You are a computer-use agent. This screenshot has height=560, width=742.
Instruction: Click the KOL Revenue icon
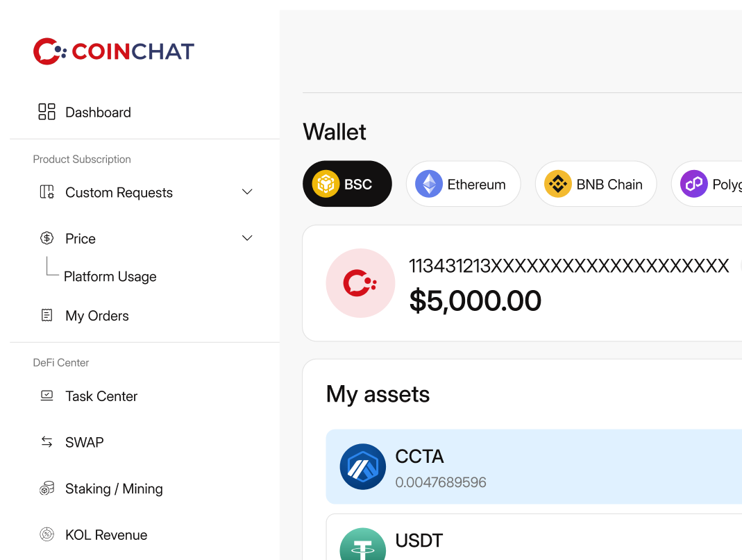point(47,535)
